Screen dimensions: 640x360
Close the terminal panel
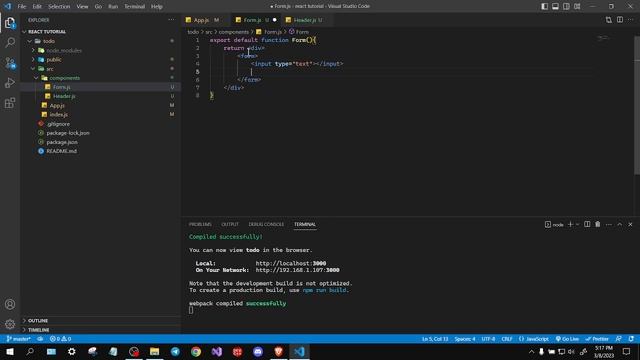(630, 224)
